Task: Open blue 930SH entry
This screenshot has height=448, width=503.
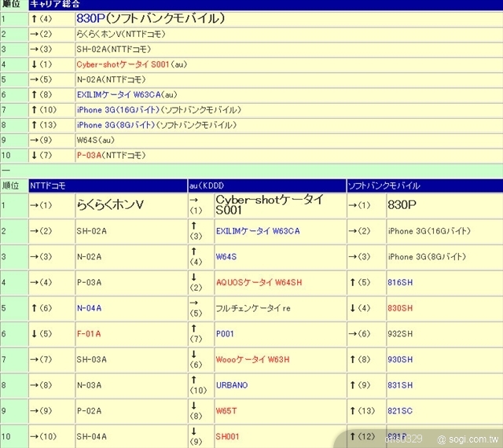Action: point(400,359)
